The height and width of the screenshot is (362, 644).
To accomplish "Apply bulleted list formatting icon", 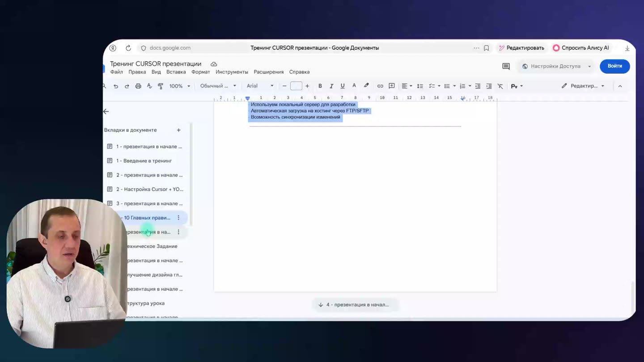I will click(447, 86).
